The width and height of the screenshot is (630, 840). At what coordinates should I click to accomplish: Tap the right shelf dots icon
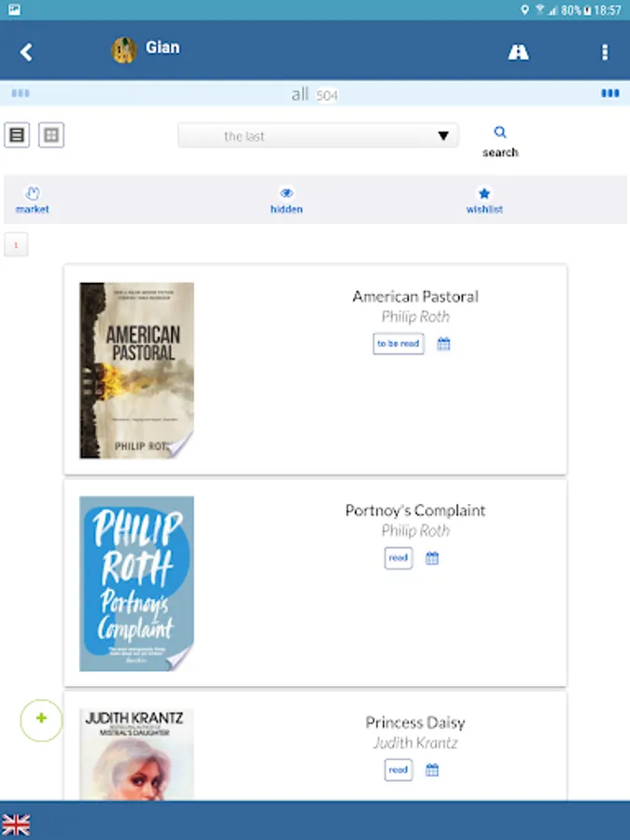[610, 93]
